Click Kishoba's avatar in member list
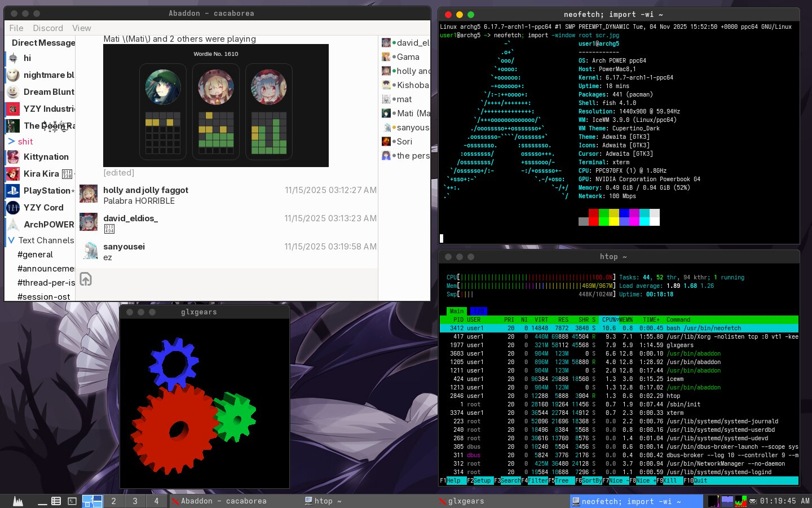 click(386, 85)
